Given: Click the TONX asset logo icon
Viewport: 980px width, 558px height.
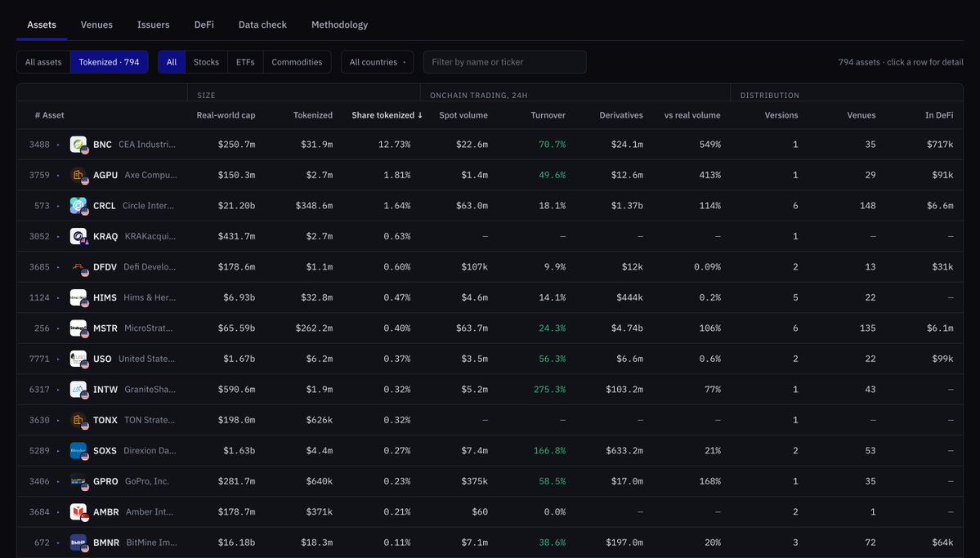Looking at the screenshot, I should coord(78,420).
